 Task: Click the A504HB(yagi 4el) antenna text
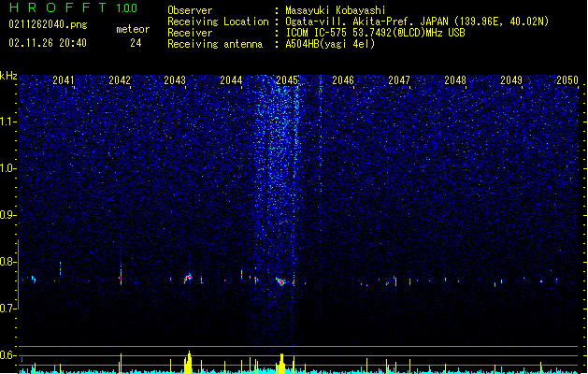330,44
